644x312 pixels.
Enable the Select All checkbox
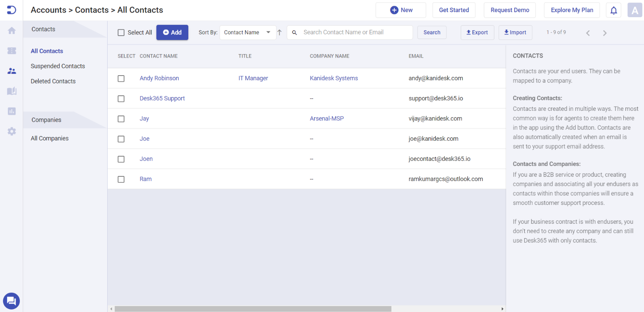[x=121, y=32]
